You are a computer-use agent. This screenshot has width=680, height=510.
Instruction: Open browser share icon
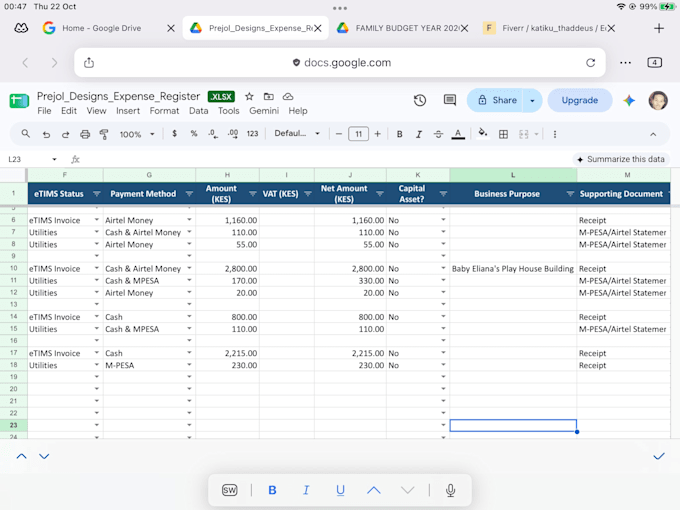click(x=89, y=63)
